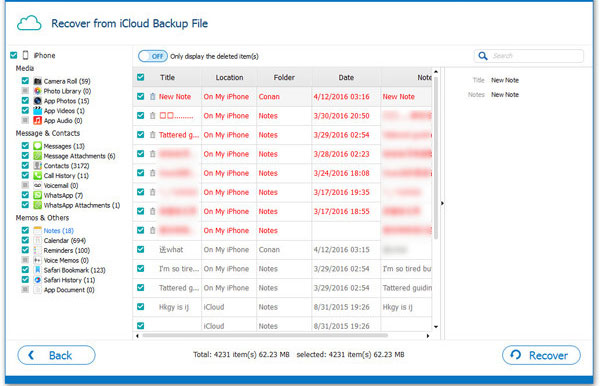Uncheck the Contacts (3172) checkbox
Image resolution: width=600 pixels, height=386 pixels.
[25, 166]
